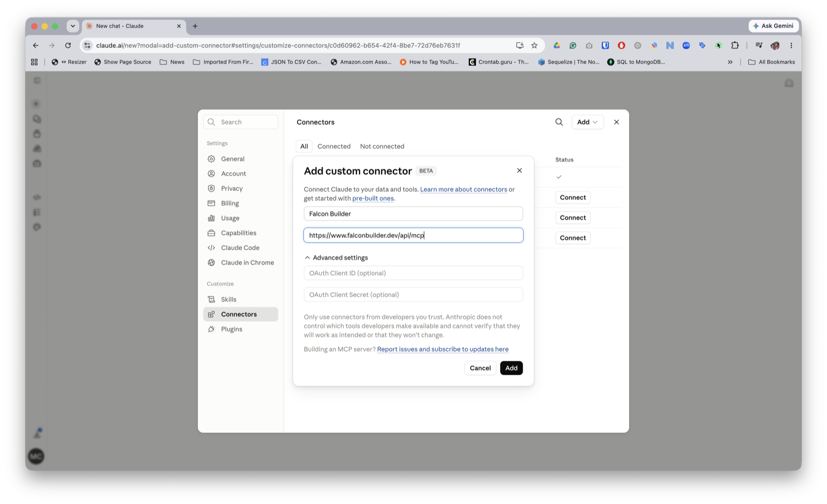Click the first Connect button

[x=573, y=197]
